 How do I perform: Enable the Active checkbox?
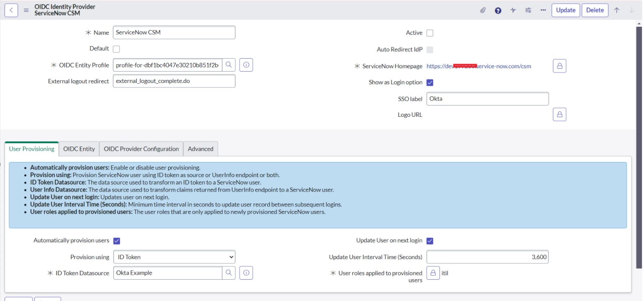coord(430,33)
